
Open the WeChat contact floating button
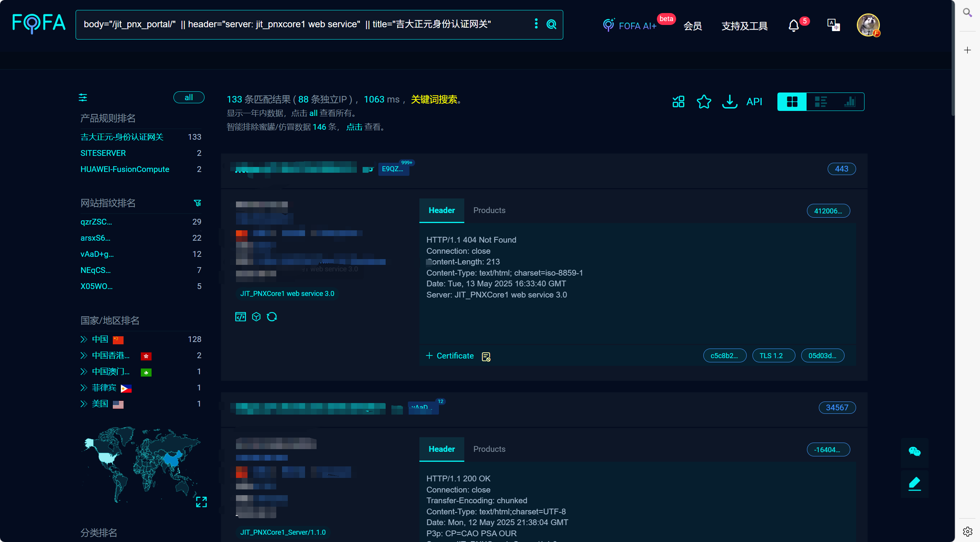pos(915,451)
